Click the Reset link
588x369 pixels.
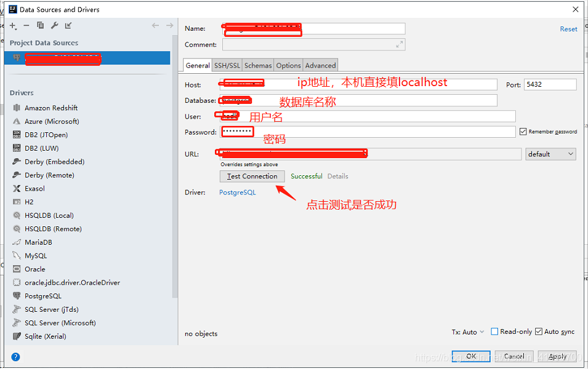click(x=568, y=29)
